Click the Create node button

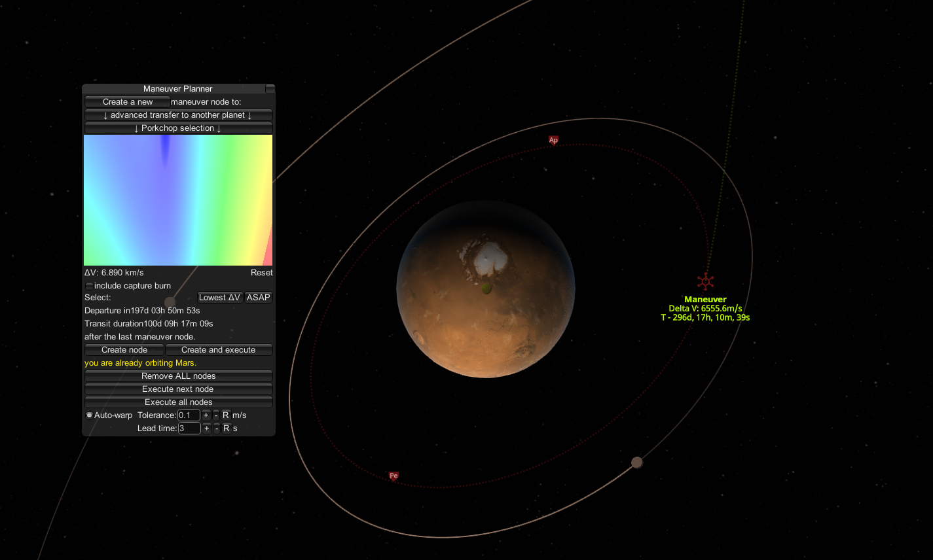(x=124, y=350)
